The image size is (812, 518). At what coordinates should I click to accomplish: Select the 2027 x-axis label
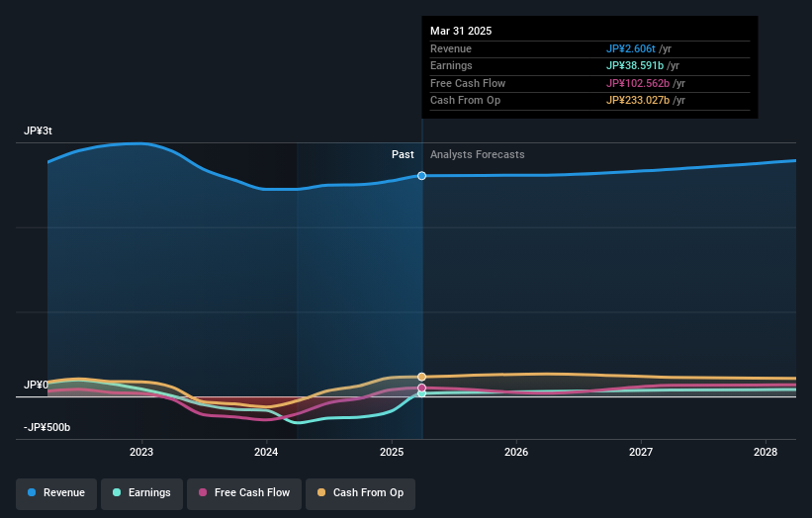coord(641,453)
